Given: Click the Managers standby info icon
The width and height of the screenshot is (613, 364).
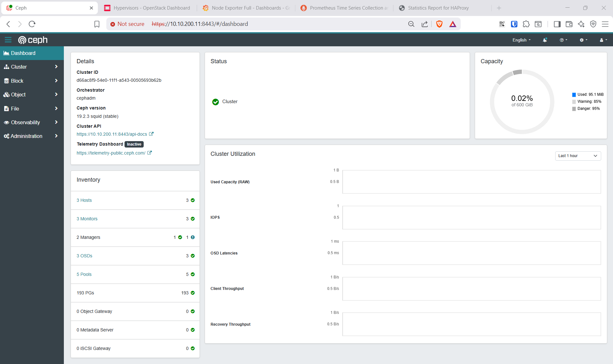Looking at the screenshot, I should pos(193,237).
